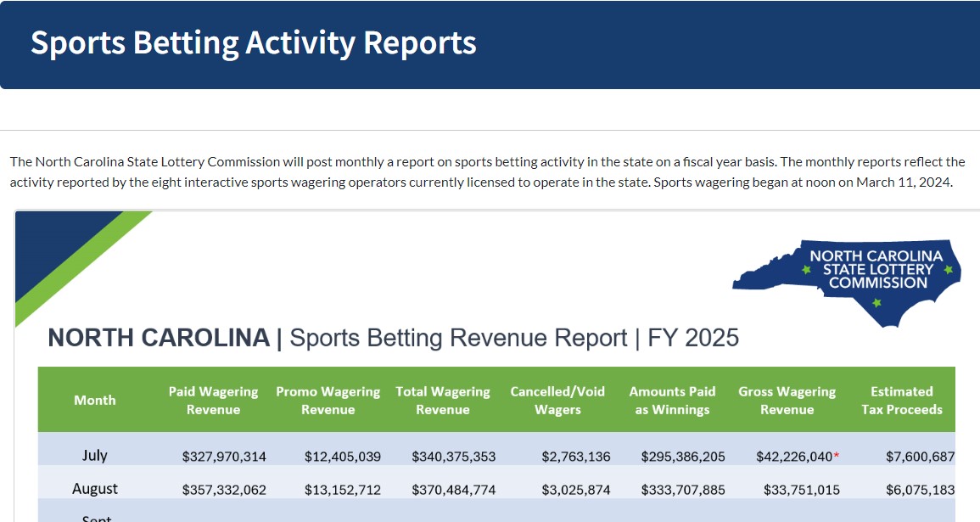Image resolution: width=980 pixels, height=522 pixels.
Task: Click the Estimated Tax Proceeds column header
Action: tap(901, 401)
